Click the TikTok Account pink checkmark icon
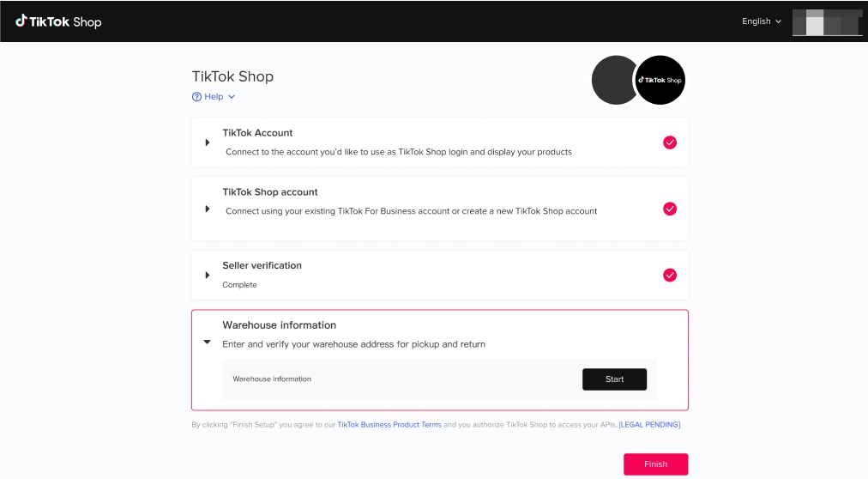 670,142
